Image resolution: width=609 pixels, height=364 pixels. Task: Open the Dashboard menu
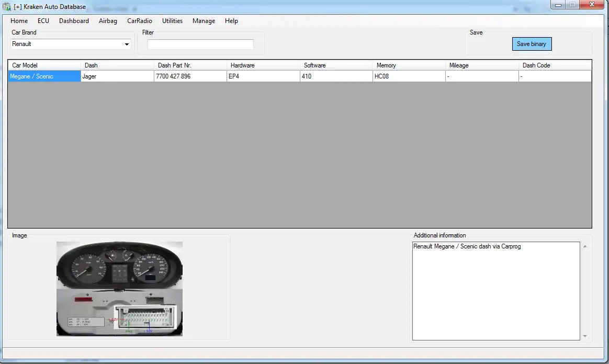coord(74,21)
